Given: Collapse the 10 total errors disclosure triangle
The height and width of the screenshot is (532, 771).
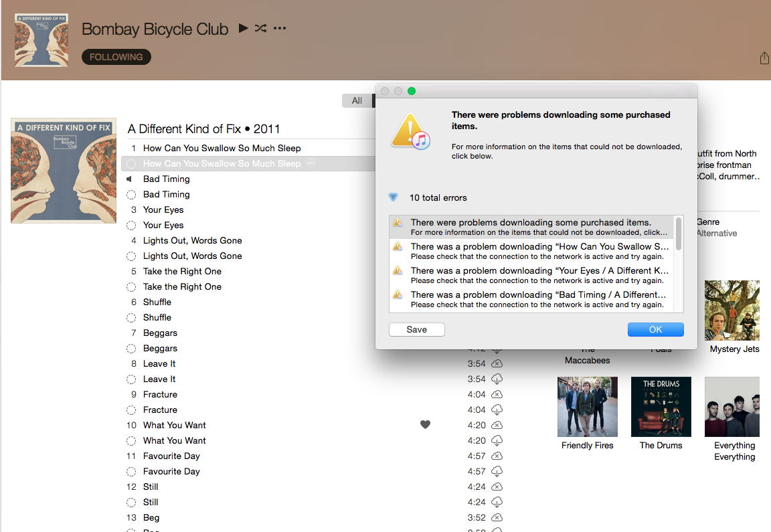Looking at the screenshot, I should (x=393, y=197).
